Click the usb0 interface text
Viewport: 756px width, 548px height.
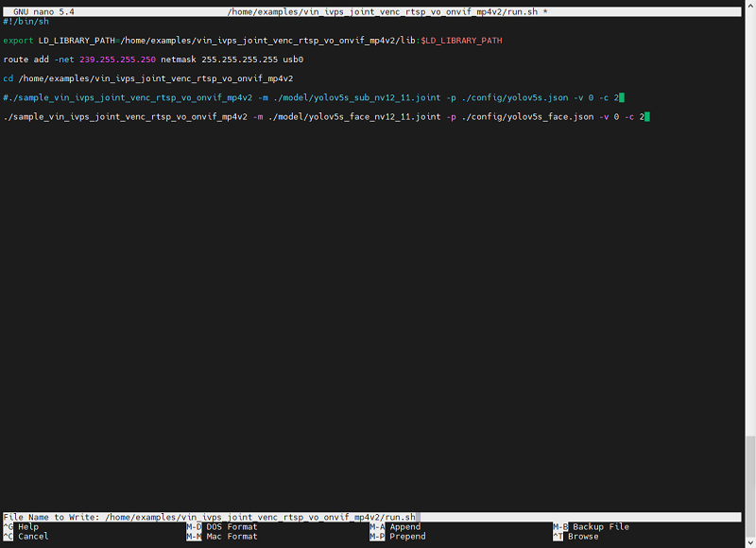click(x=293, y=60)
